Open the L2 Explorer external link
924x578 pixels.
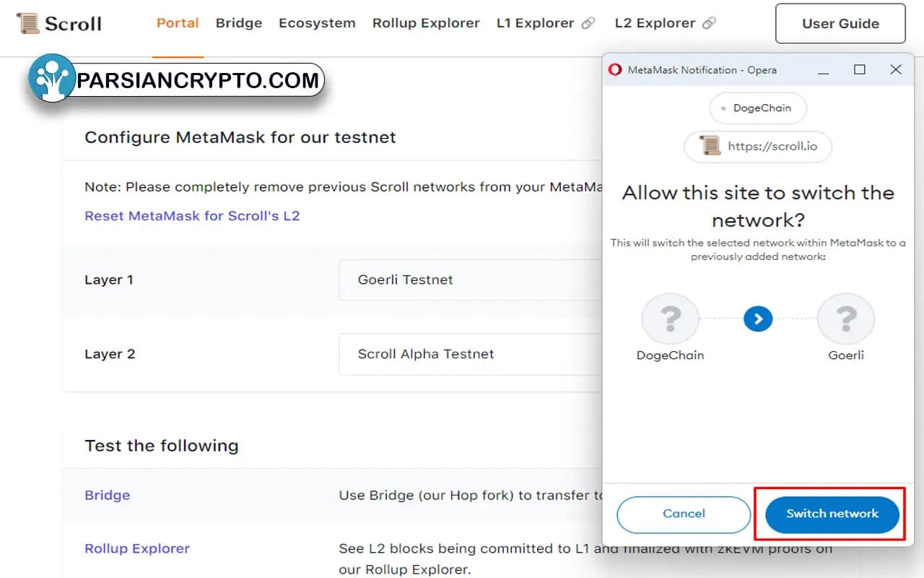[665, 23]
